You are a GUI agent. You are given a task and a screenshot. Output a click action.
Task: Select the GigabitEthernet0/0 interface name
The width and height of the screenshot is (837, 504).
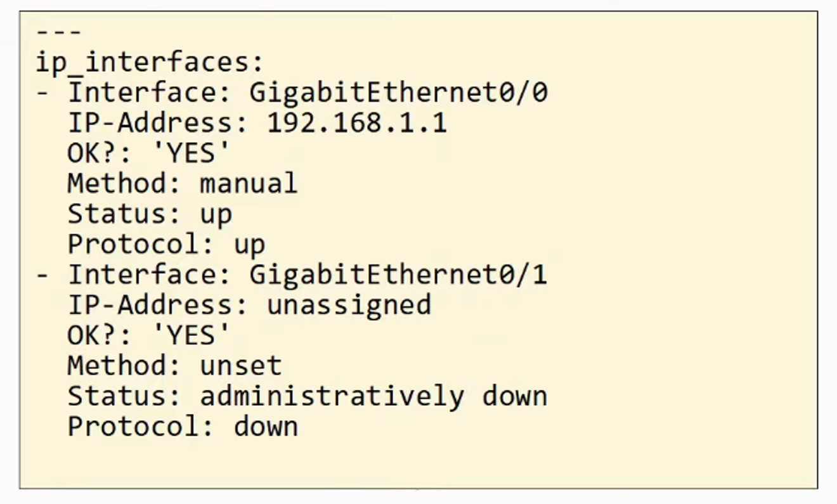click(398, 93)
